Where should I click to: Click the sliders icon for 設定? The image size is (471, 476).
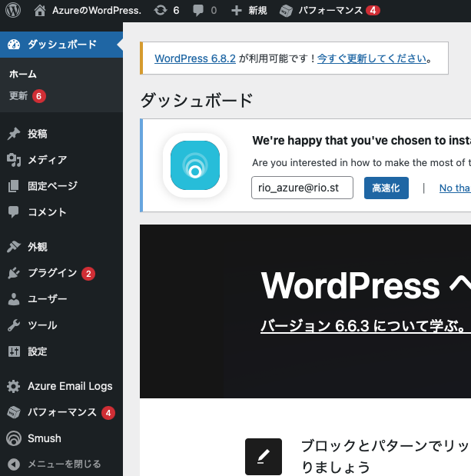[14, 351]
